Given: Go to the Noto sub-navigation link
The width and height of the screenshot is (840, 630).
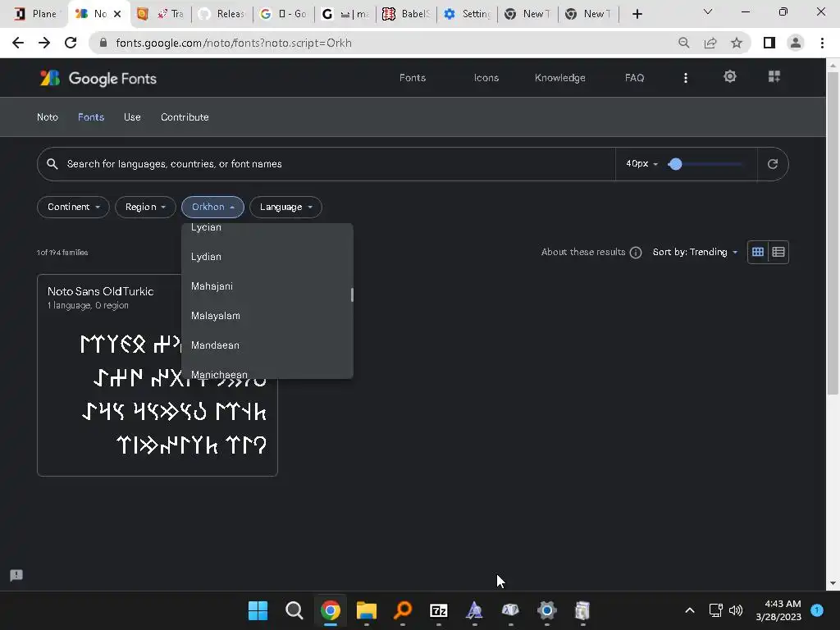Looking at the screenshot, I should tap(47, 116).
